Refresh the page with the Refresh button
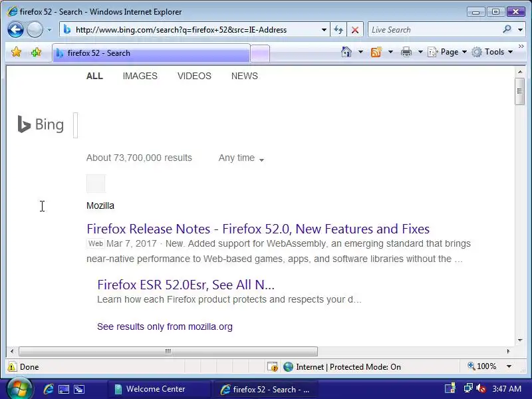 click(x=338, y=30)
